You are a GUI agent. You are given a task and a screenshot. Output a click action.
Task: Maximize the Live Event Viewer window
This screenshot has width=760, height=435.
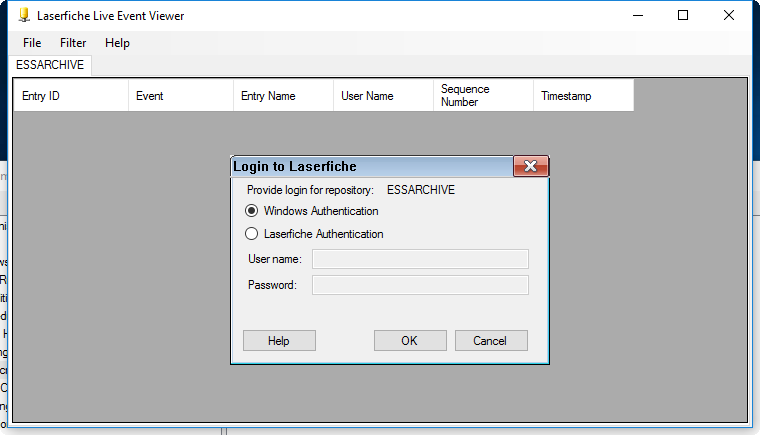coord(683,16)
